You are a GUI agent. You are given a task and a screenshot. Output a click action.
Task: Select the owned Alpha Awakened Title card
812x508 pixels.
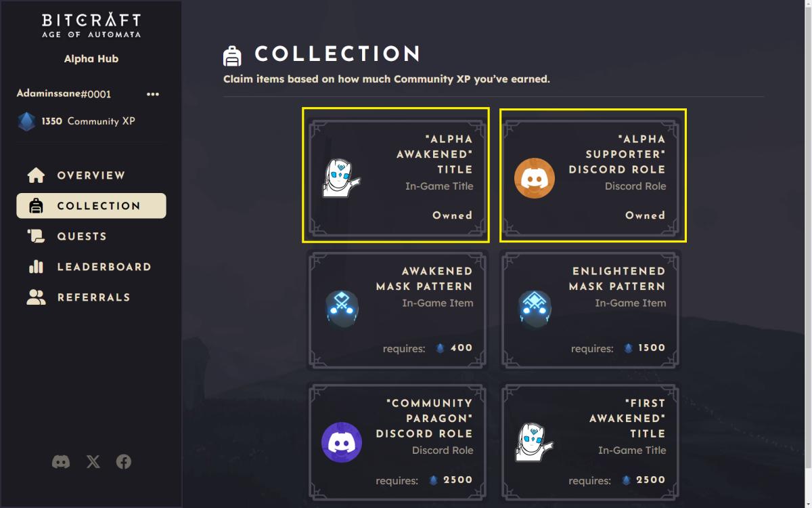[x=396, y=175]
